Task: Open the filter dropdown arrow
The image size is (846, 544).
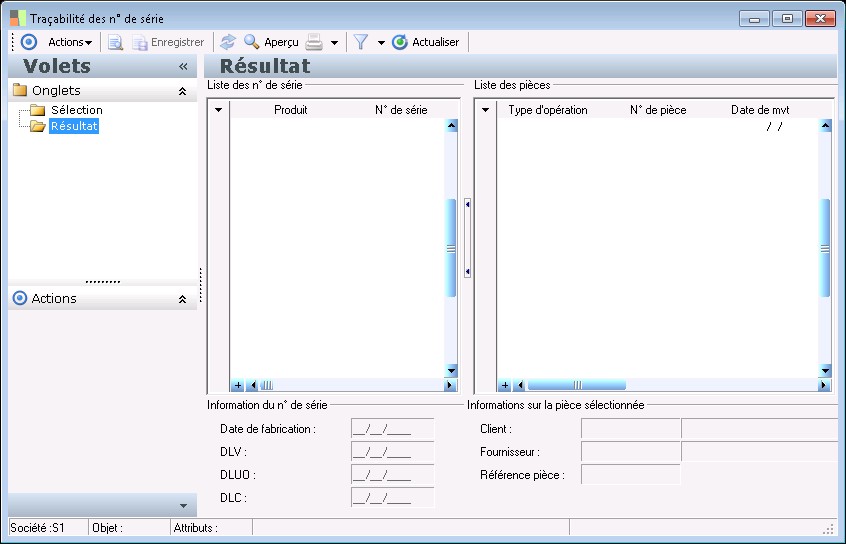Action: [x=381, y=43]
